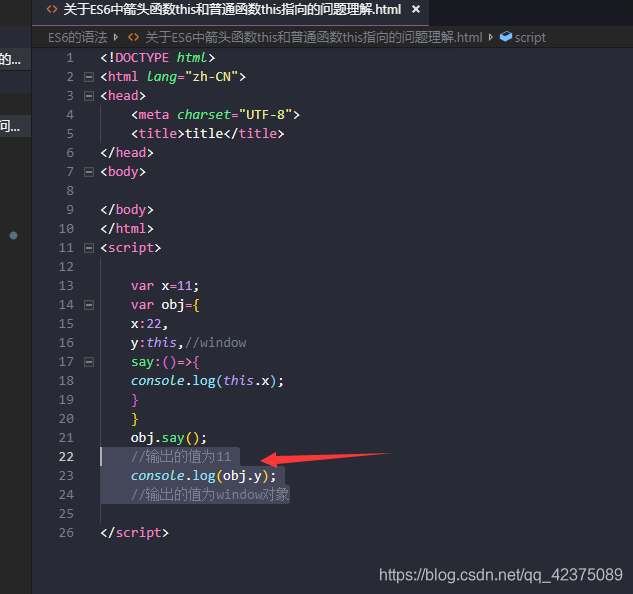Open the 'script' breadcrumb symbol
Viewport: 633px width, 594px height.
[530, 38]
